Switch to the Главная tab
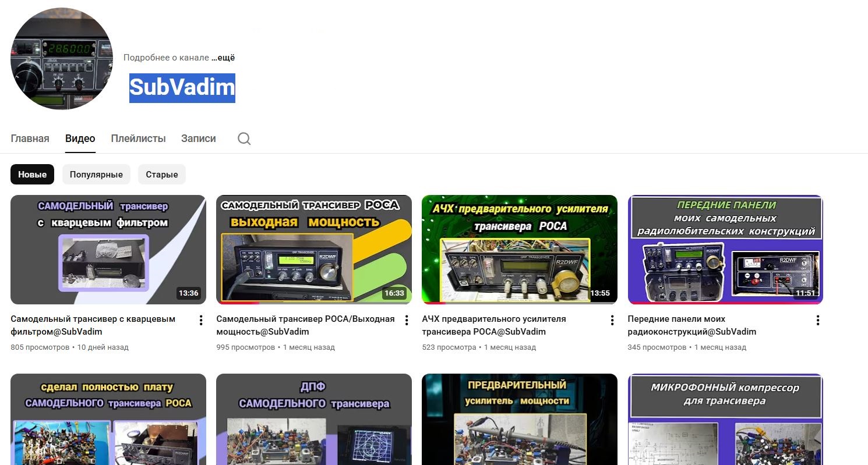This screenshot has height=465, width=868. coord(30,139)
